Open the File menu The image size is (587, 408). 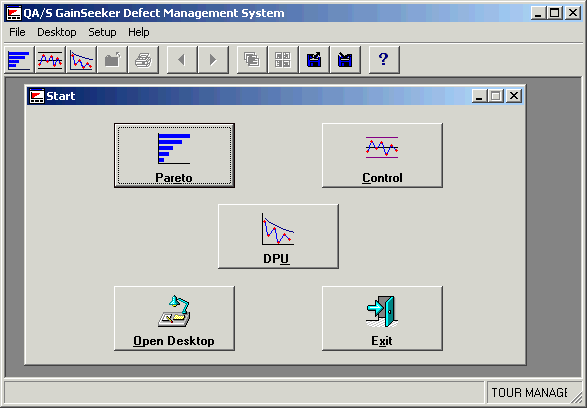click(17, 32)
